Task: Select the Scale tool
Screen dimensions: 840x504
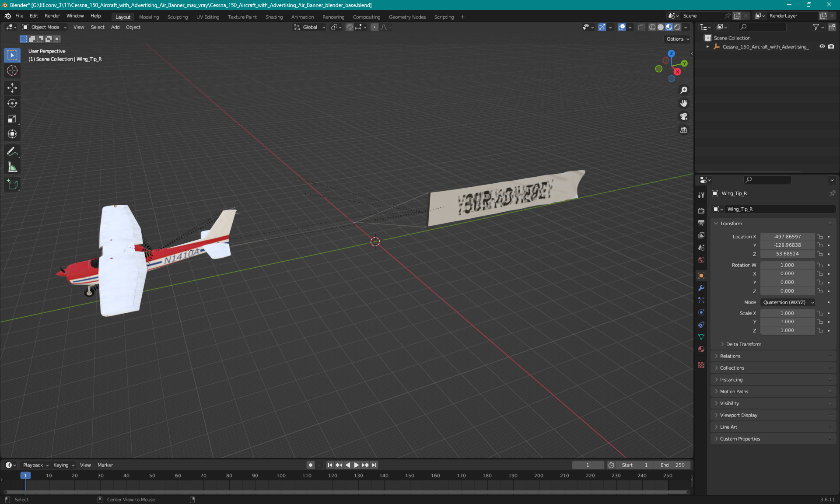Action: (12, 119)
